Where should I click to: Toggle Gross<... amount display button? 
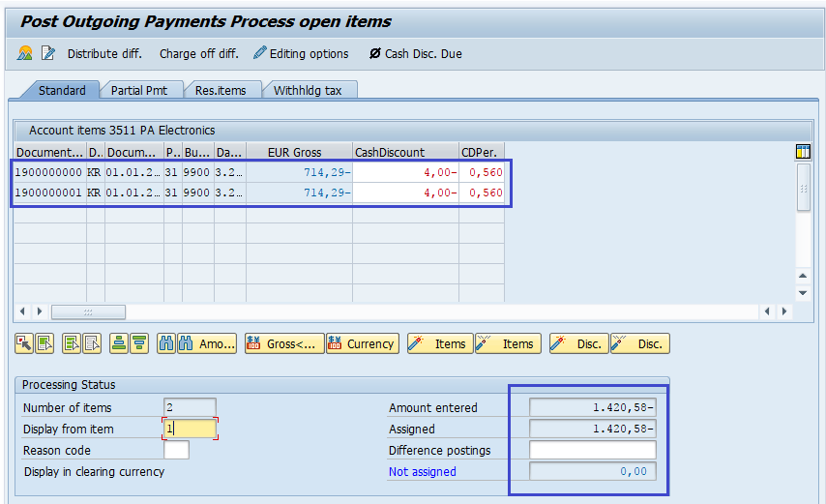(283, 343)
